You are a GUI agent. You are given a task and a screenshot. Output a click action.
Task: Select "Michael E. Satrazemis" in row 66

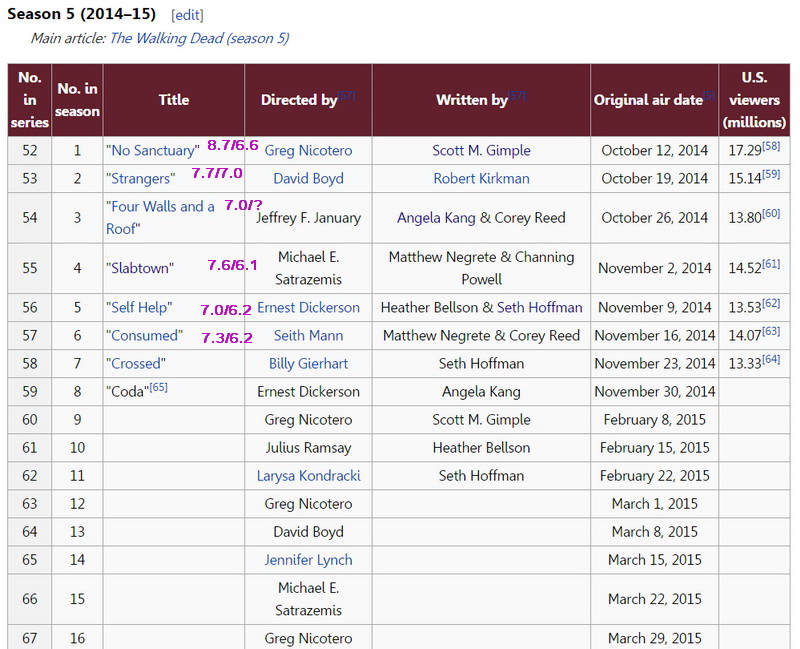tap(308, 599)
